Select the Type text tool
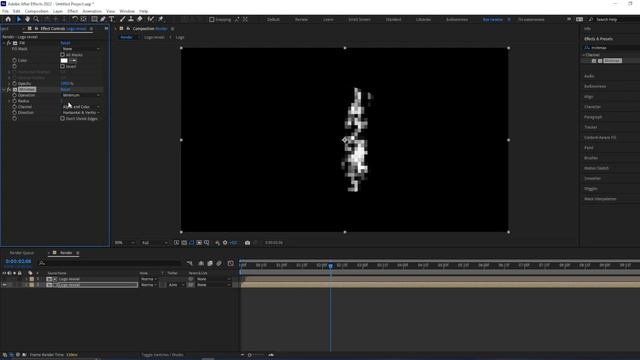This screenshot has height=360, width=640. pyautogui.click(x=111, y=19)
